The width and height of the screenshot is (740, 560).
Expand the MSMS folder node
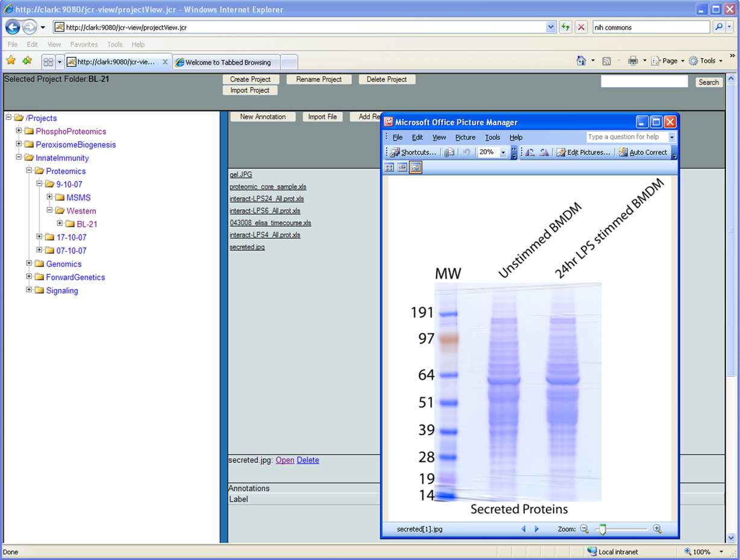click(x=50, y=197)
